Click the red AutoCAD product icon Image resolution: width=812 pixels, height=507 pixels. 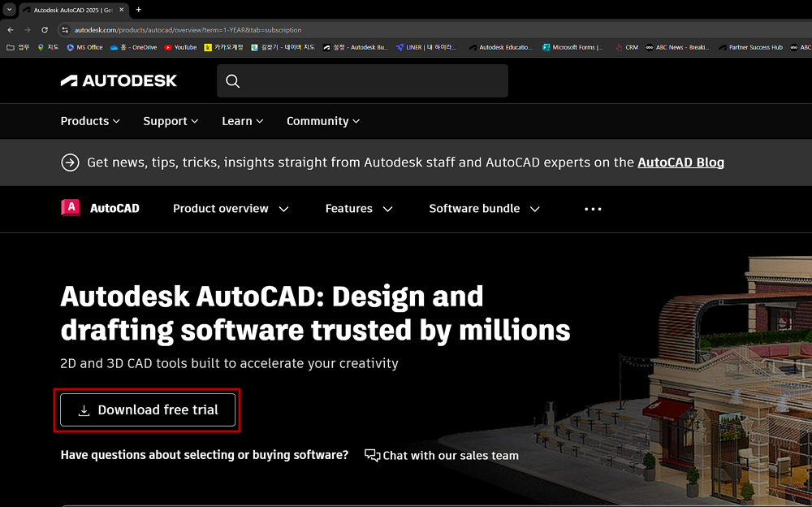71,208
